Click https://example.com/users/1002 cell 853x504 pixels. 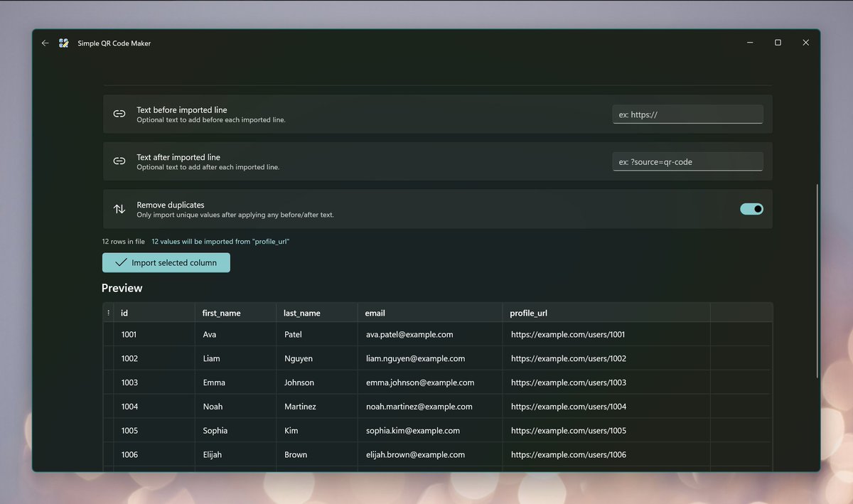click(x=606, y=358)
